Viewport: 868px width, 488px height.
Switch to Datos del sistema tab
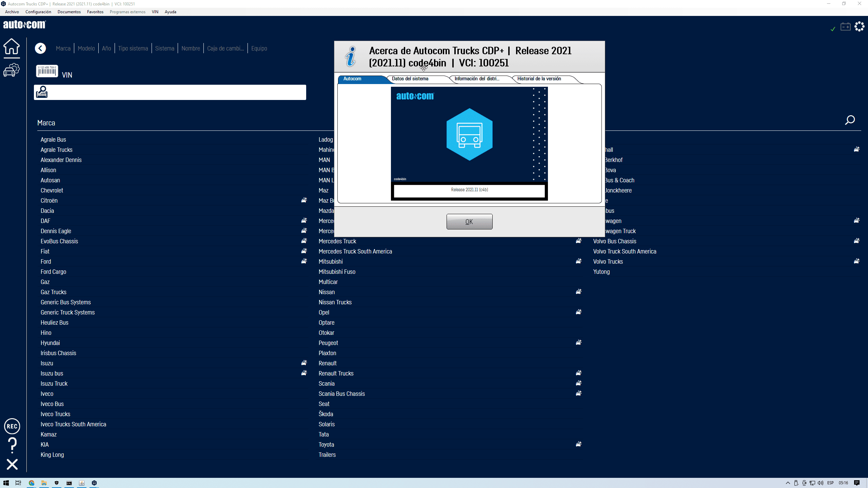[410, 79]
